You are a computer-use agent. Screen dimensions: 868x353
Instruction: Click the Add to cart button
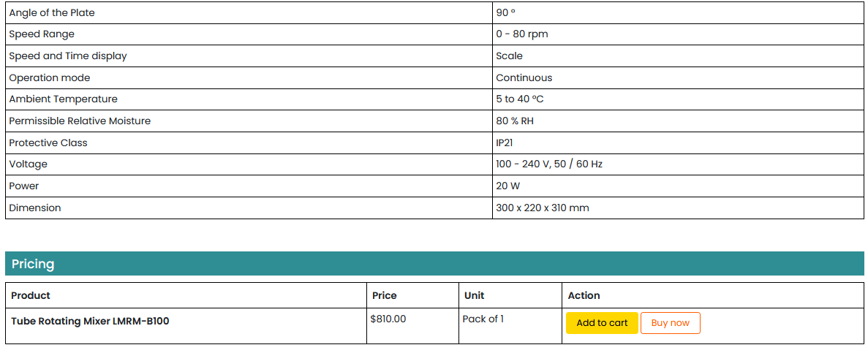pyautogui.click(x=602, y=323)
